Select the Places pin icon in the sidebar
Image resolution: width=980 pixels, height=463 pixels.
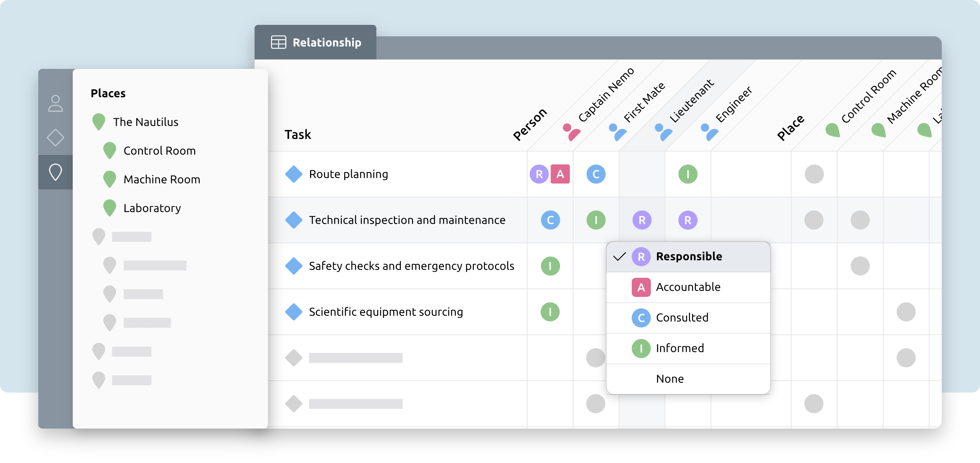[x=56, y=171]
